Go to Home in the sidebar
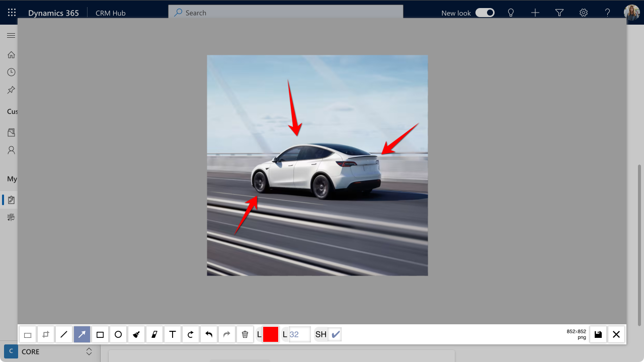 point(11,55)
